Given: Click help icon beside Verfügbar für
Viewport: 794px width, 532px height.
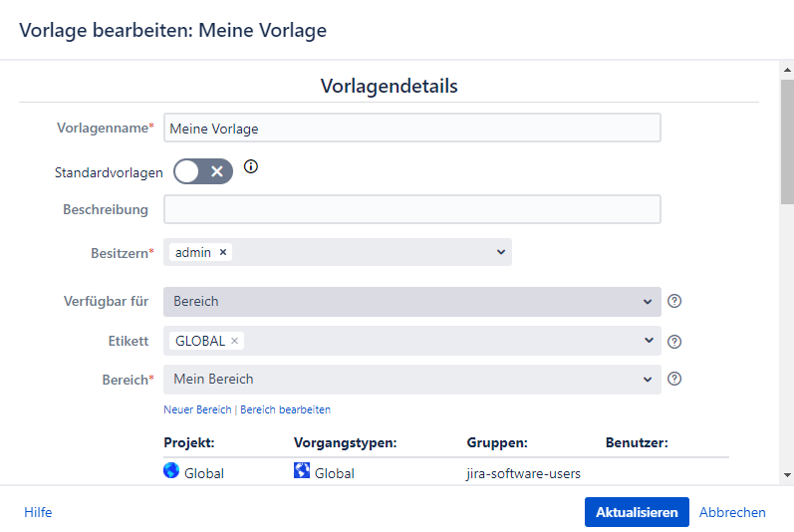Looking at the screenshot, I should coord(674,302).
